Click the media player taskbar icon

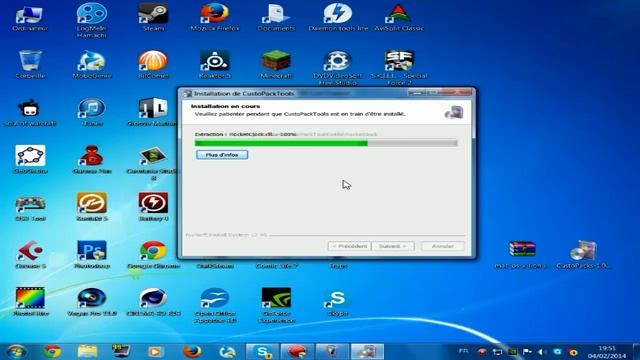pos(155,351)
